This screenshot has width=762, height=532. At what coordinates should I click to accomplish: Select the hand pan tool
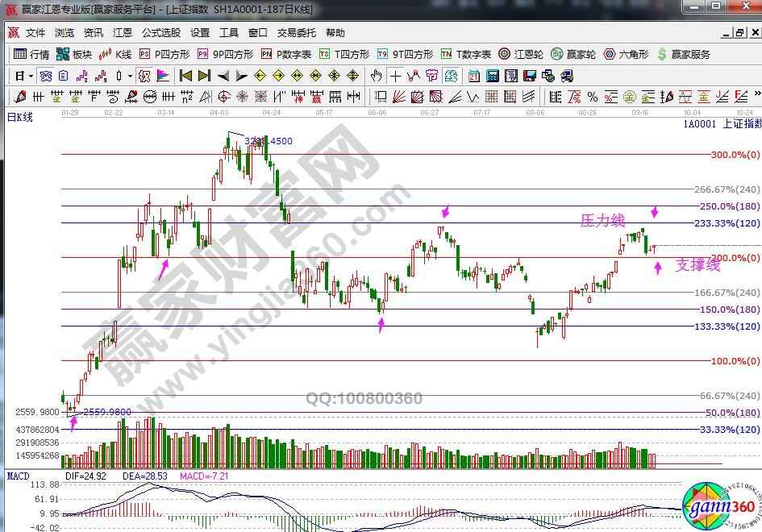pos(376,76)
